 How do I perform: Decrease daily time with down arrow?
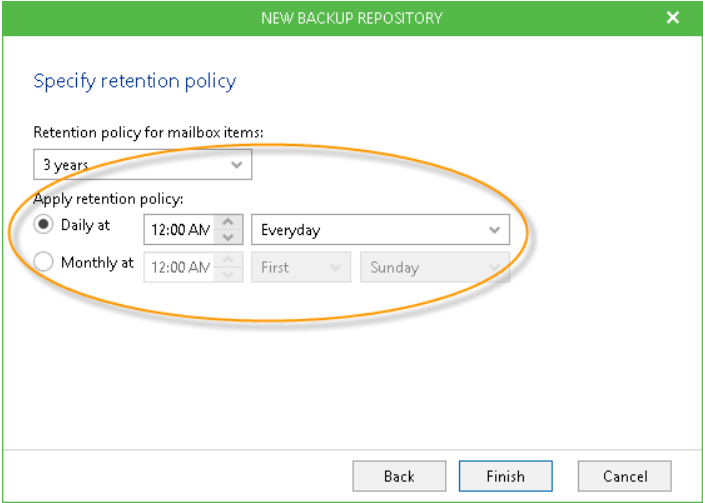click(x=228, y=237)
